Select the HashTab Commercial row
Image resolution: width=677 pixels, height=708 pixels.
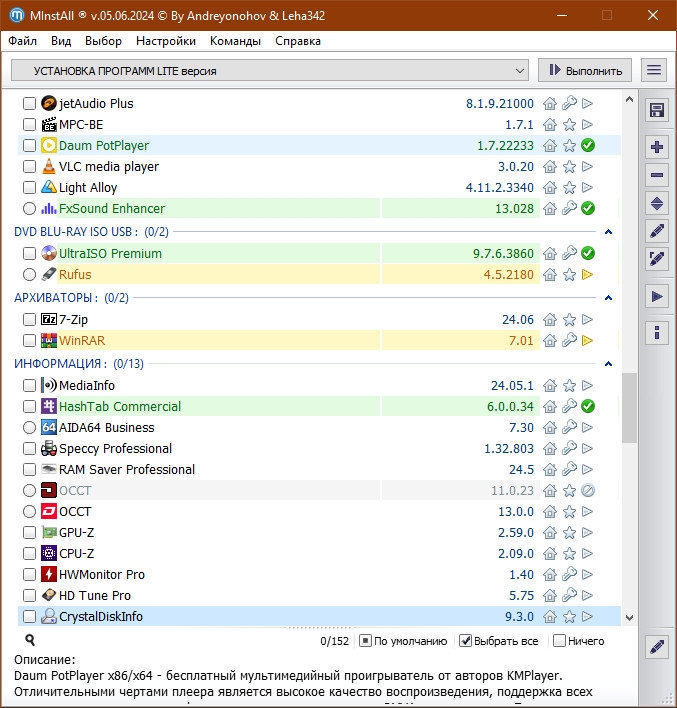point(319,406)
